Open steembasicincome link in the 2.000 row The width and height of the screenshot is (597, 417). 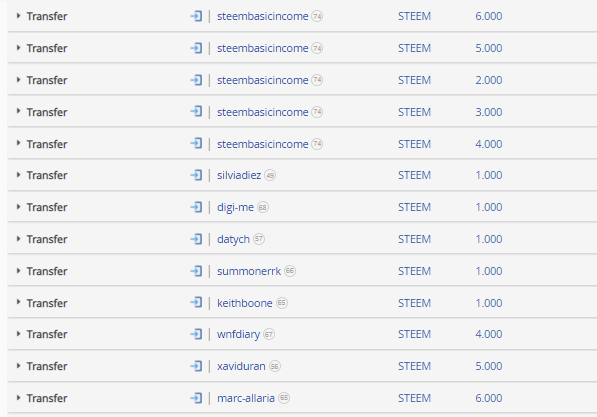(263, 80)
